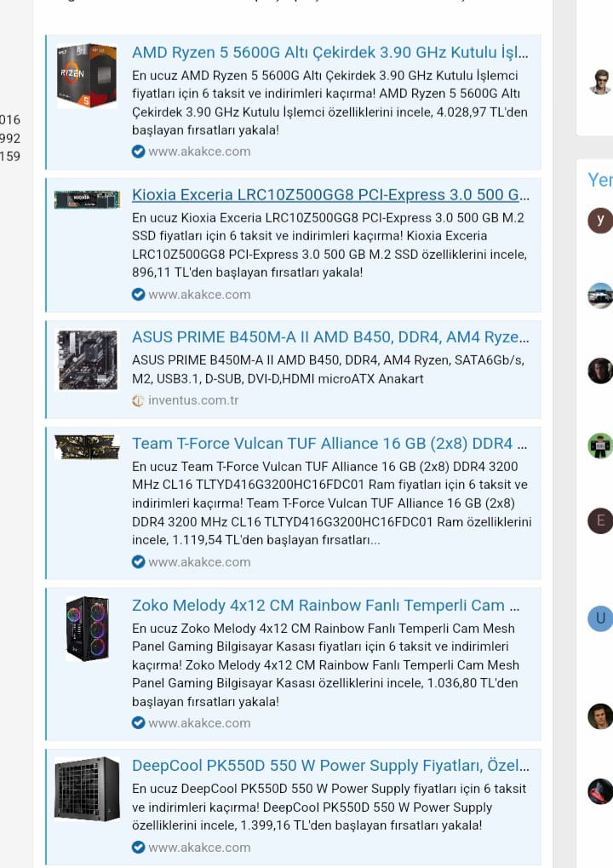The height and width of the screenshot is (868, 613).
Task: Click verified checkmark icon under Ryzen 5600G card
Action: 138,152
